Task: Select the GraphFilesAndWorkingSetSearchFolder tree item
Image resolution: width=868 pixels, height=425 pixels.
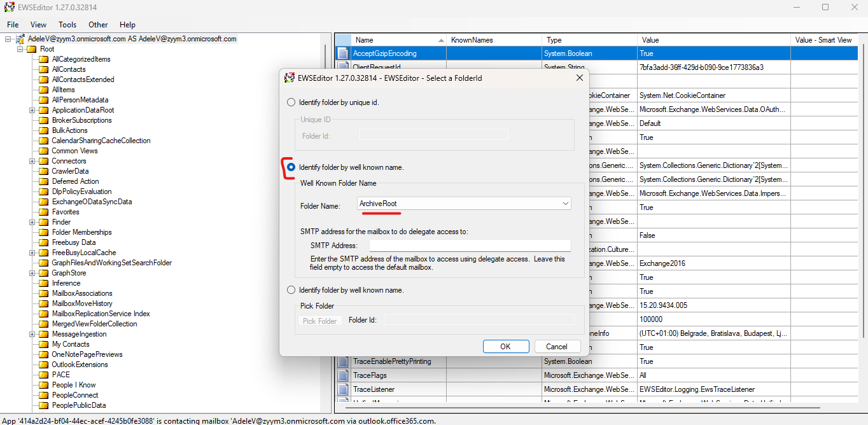Action: 112,263
